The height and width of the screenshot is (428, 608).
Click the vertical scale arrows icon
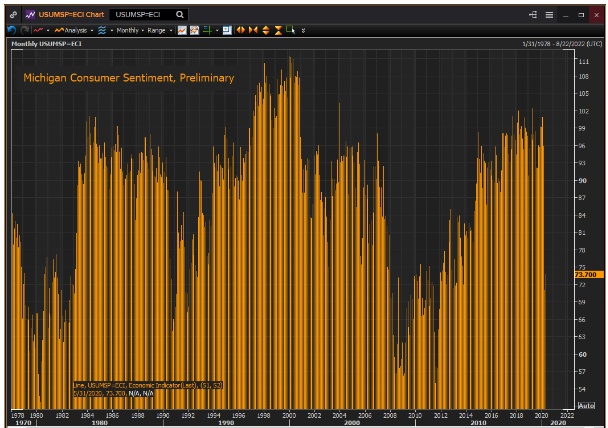[x=265, y=31]
